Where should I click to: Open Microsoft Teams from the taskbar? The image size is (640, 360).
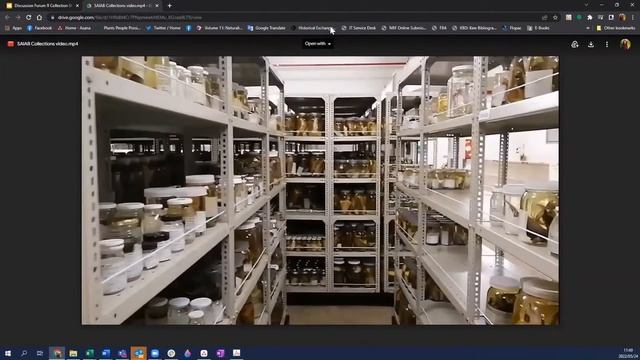122,353
